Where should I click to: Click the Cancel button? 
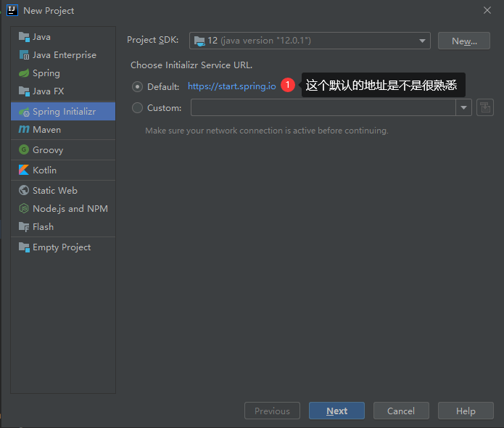[x=401, y=411]
